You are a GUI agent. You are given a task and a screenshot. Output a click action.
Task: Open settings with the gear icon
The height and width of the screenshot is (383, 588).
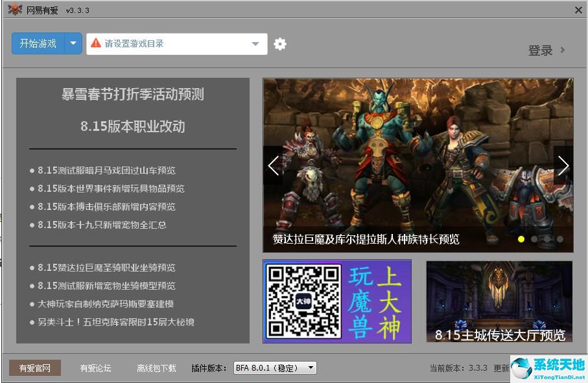[x=280, y=44]
